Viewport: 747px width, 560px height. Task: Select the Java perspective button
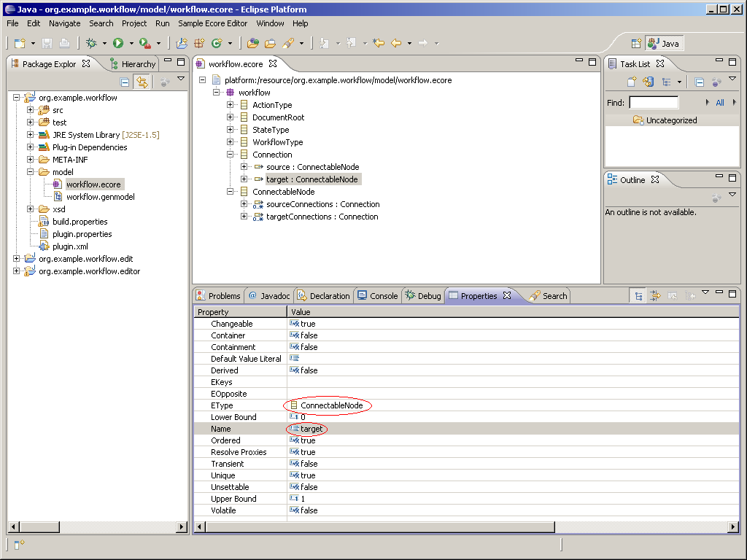[x=664, y=43]
